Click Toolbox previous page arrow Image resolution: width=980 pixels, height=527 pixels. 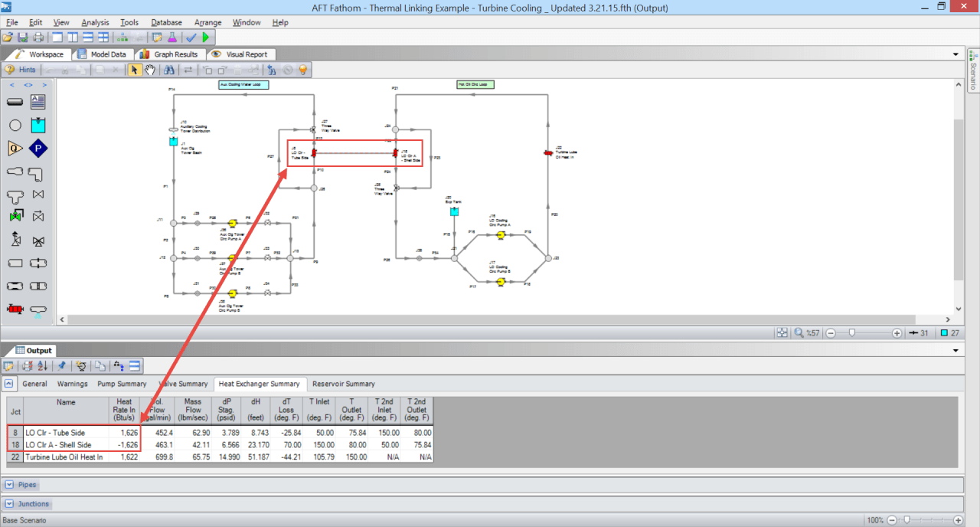[12, 85]
